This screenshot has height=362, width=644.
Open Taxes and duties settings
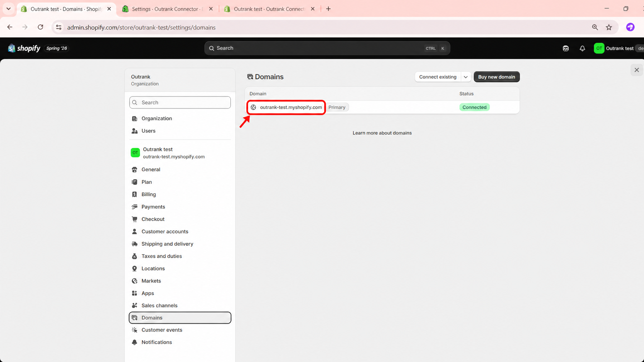[x=180, y=256]
